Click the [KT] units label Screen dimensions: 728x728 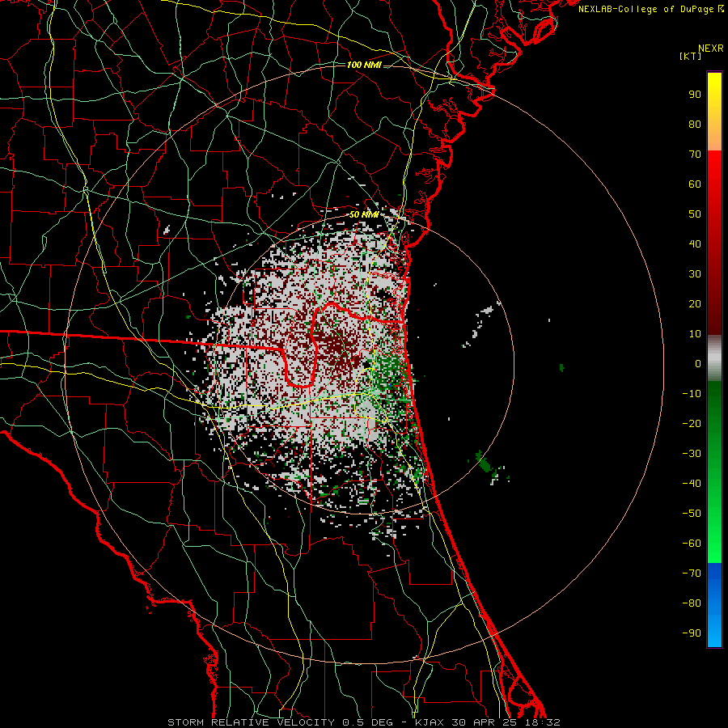(x=690, y=56)
